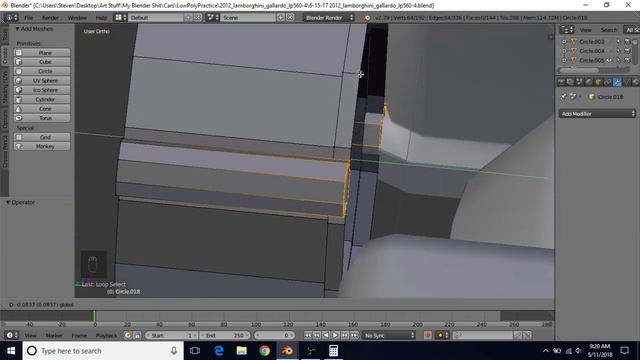This screenshot has width=640, height=360.
Task: Open the Object properties tab
Action: tap(598, 82)
